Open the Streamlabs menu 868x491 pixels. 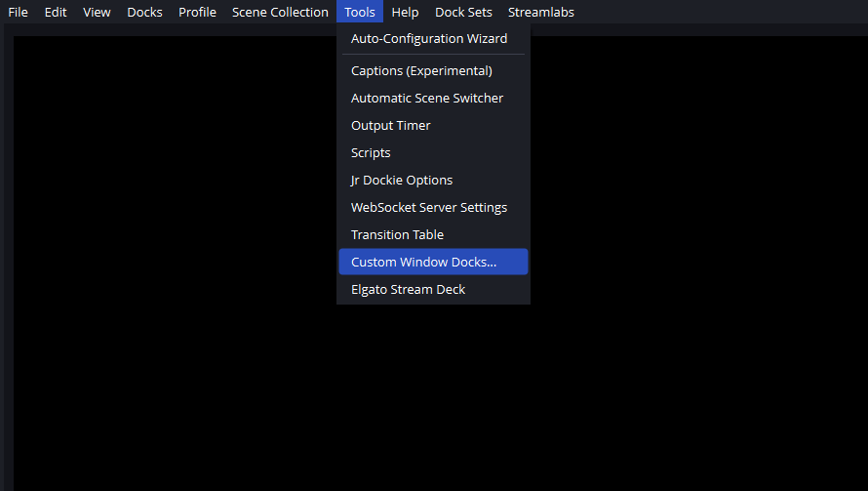pos(540,13)
